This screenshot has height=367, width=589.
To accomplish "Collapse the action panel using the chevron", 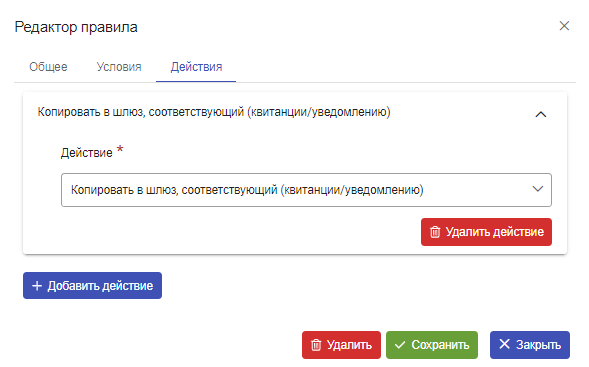I will (541, 114).
